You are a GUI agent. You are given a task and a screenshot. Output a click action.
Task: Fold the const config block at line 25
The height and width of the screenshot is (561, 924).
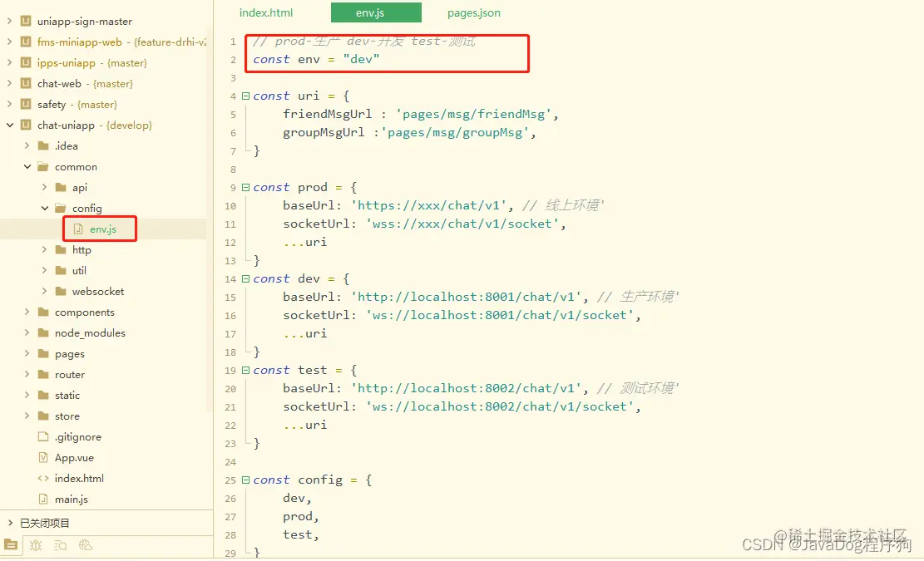click(x=245, y=480)
